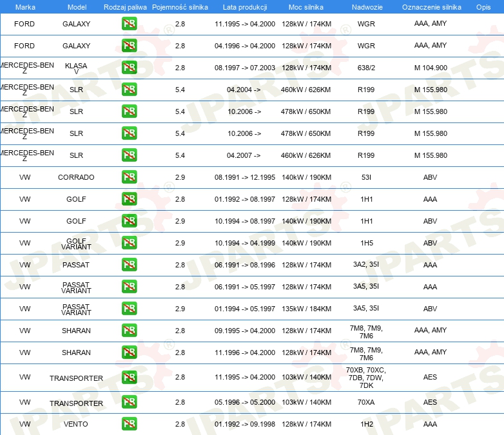Viewport: 504px width, 435px height.
Task: Click the Model column header
Action: (x=77, y=7)
